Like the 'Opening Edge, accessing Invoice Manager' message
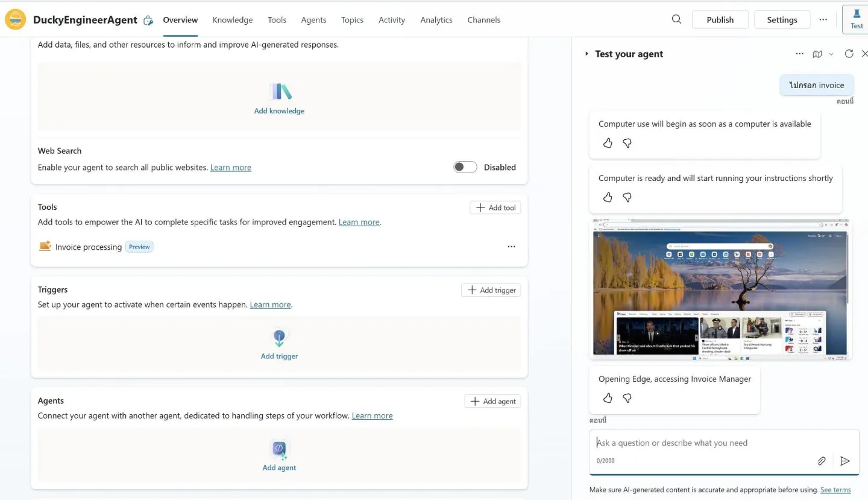 608,398
